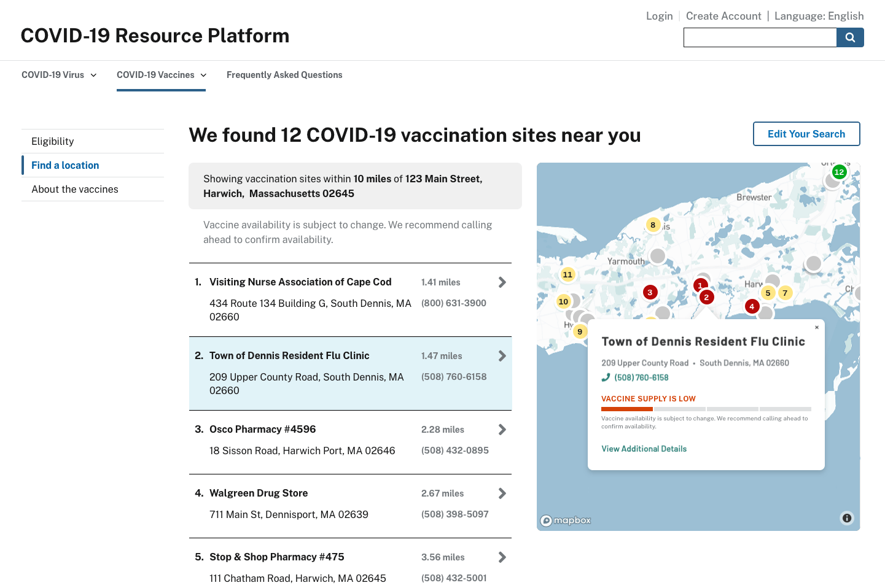The width and height of the screenshot is (885, 588).
Task: Click Create Account link
Action: coord(723,16)
